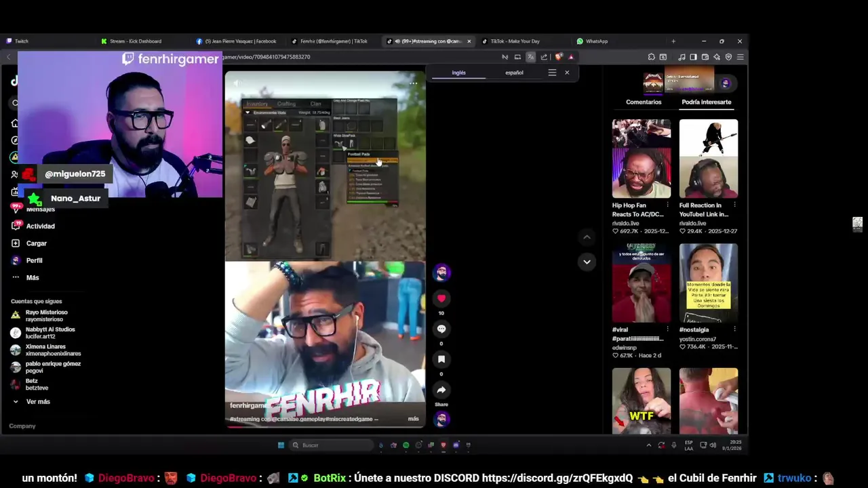Like the video with the heart icon
Image resolution: width=868 pixels, height=488 pixels.
click(441, 298)
